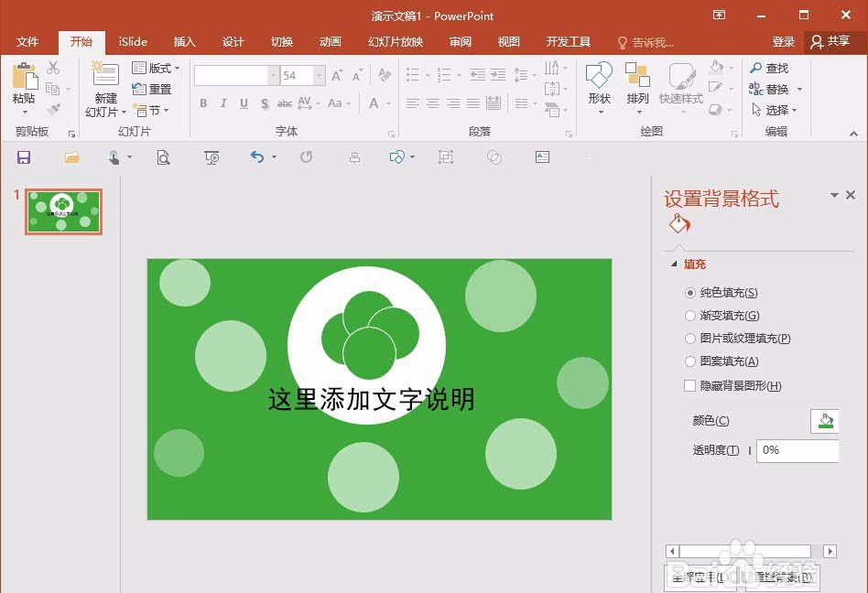Click the New Slide (新建幻灯片) icon
Screen dimensions: 868x593
point(105,75)
